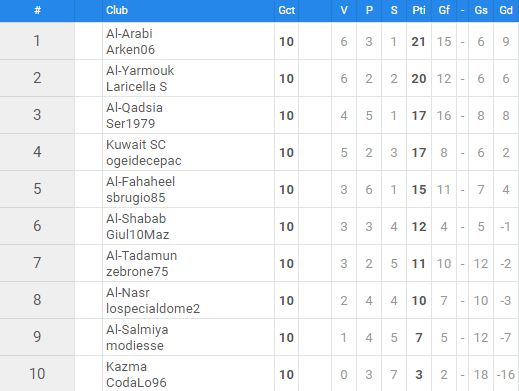Open the Al-Arabi club link
The image size is (519, 391).
click(129, 34)
